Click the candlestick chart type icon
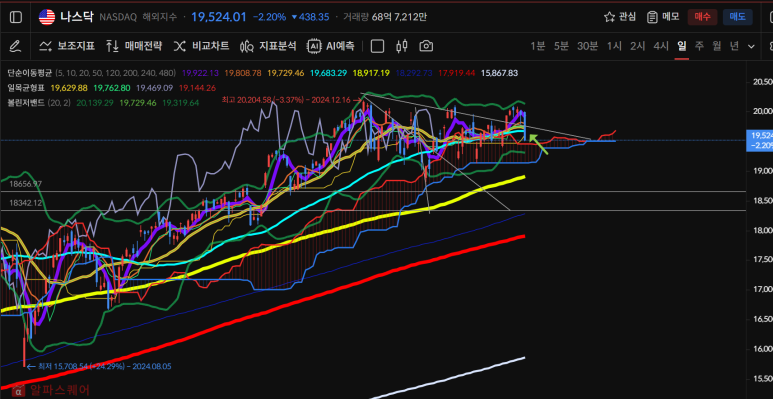This screenshot has height=399, width=773. (x=402, y=46)
